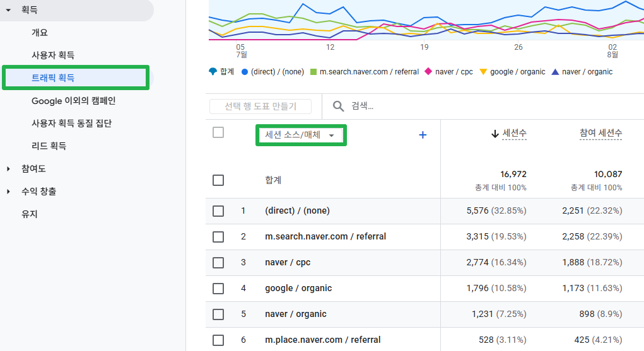Click m.place.naver.com / referral row label
The image size is (644, 351).
[x=323, y=340]
